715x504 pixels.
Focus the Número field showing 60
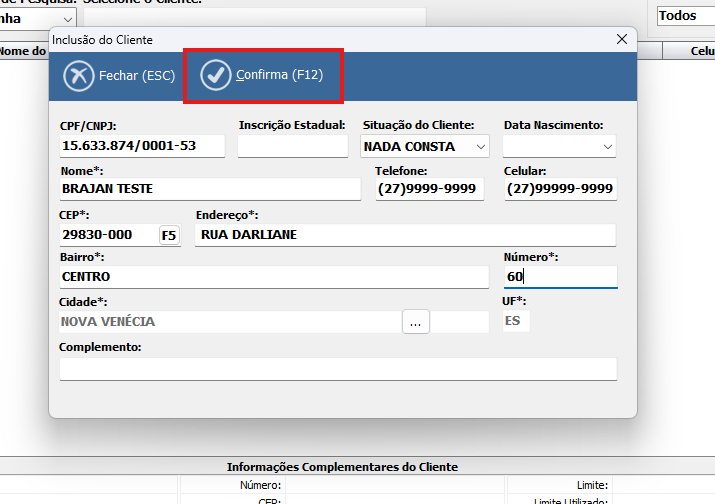pyautogui.click(x=560, y=277)
